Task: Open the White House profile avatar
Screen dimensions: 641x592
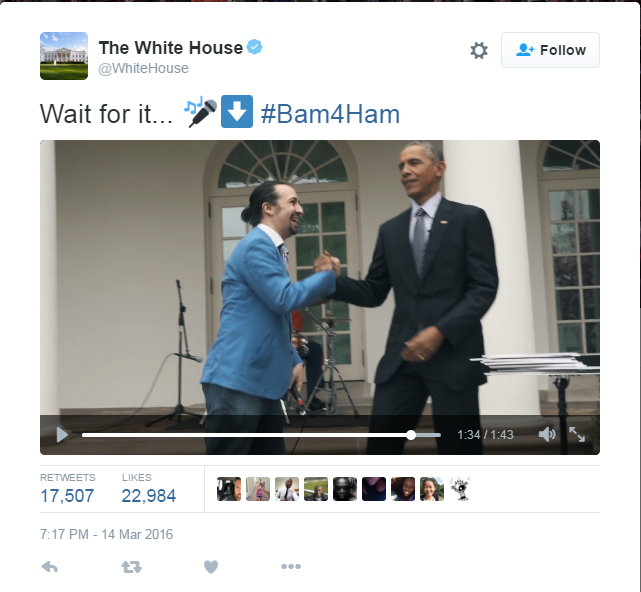Action: (x=64, y=56)
